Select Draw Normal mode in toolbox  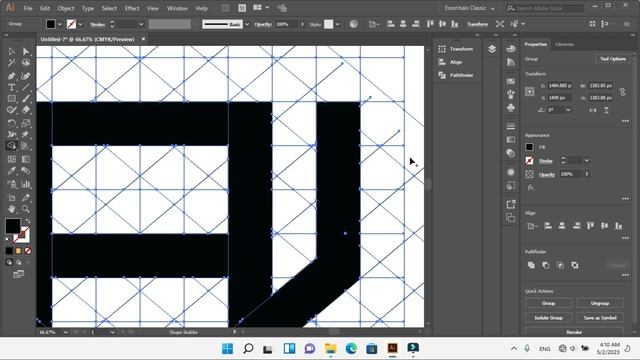[9, 262]
